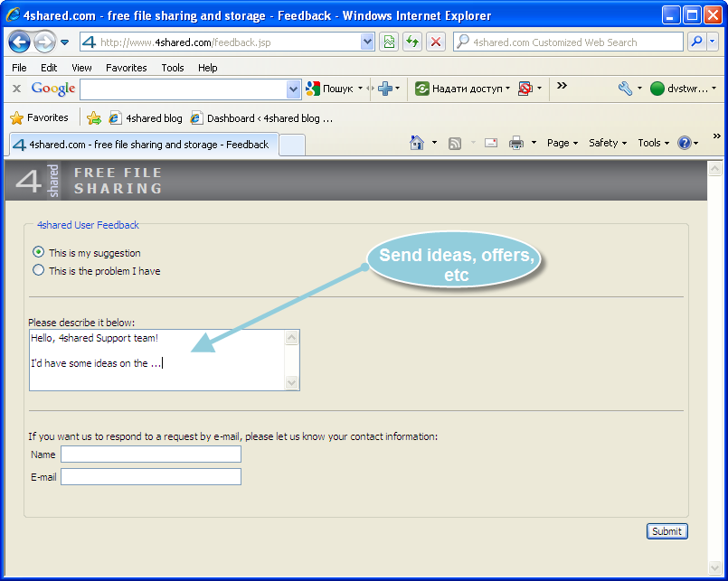Click the Home icon in command bar

(417, 143)
